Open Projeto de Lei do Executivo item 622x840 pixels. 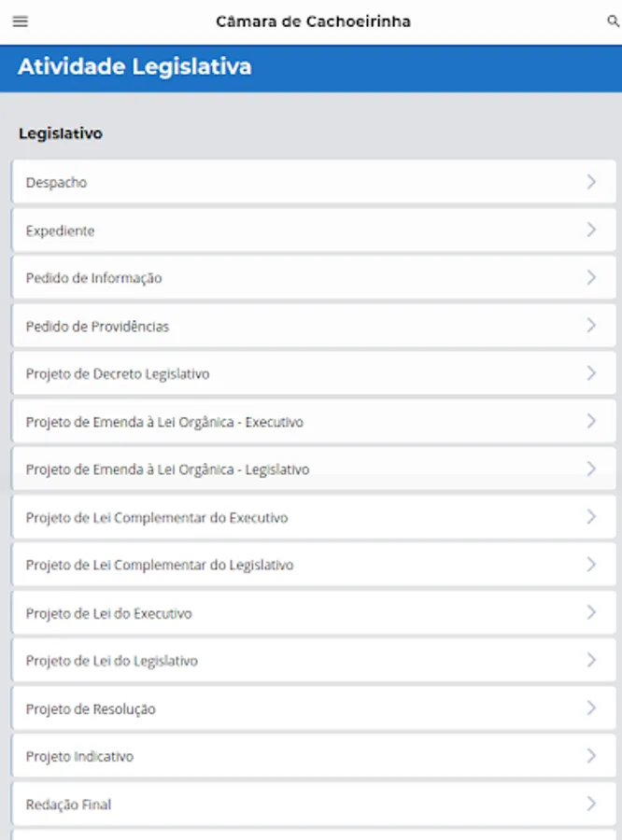click(108, 613)
